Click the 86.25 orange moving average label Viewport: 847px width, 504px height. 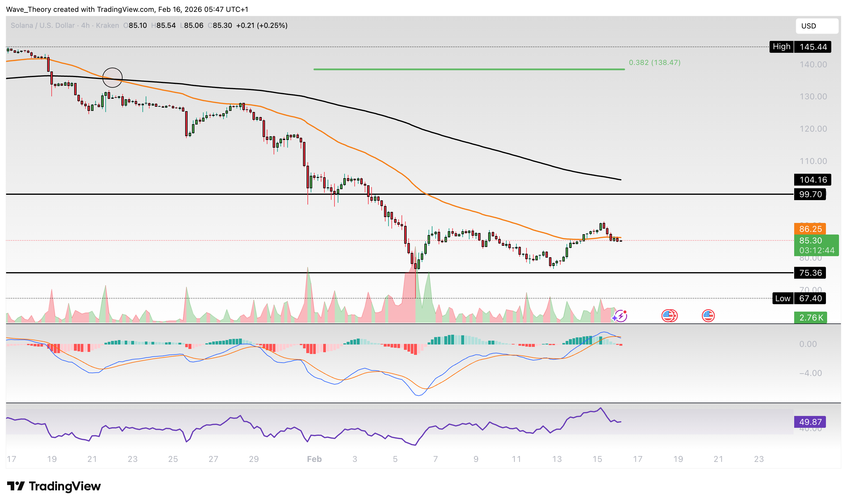(810, 229)
